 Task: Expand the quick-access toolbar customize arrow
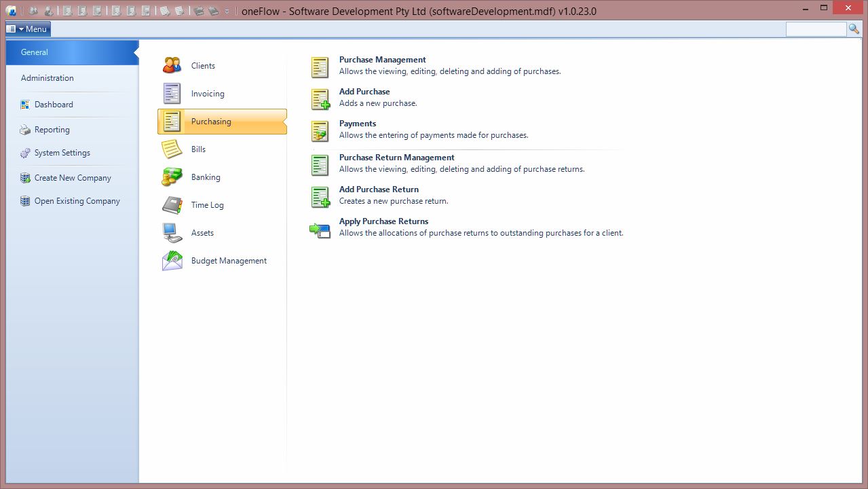pos(227,12)
